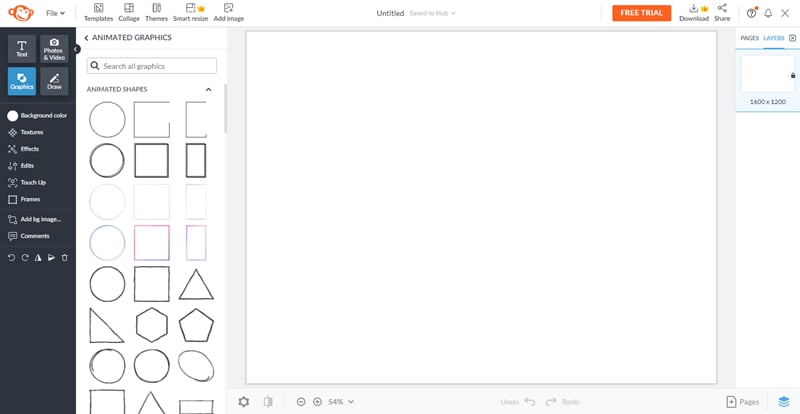This screenshot has width=800, height=414.
Task: Open the help question mark icon
Action: [751, 13]
